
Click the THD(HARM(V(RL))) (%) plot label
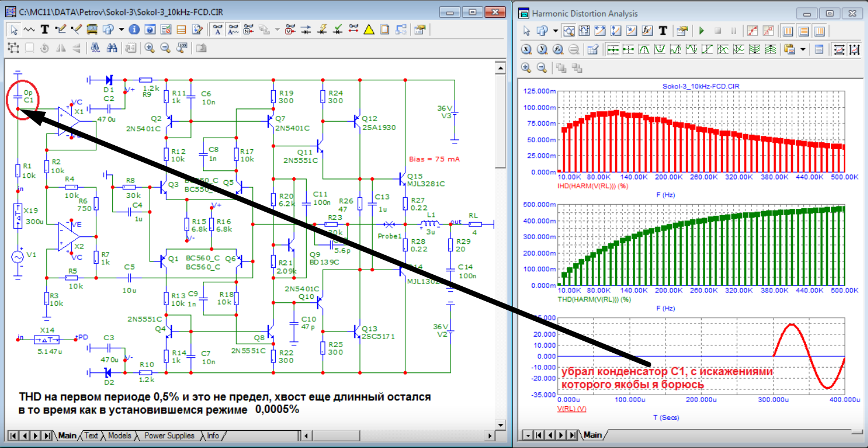tap(595, 299)
